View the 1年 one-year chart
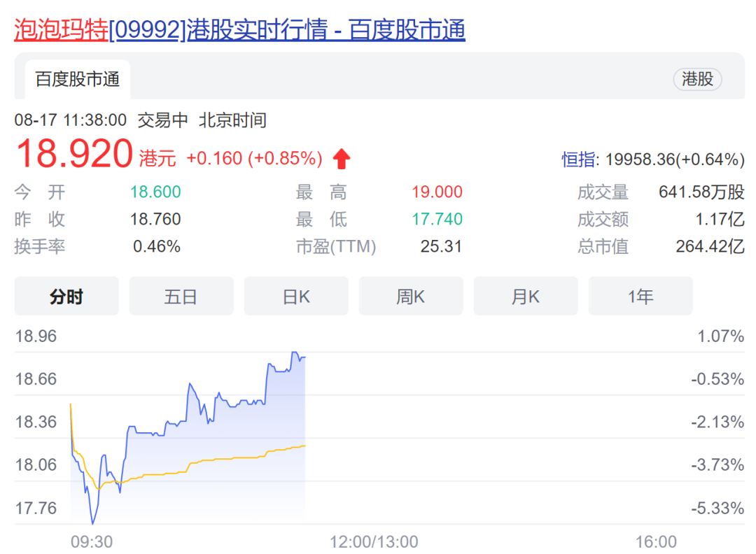 click(x=640, y=297)
